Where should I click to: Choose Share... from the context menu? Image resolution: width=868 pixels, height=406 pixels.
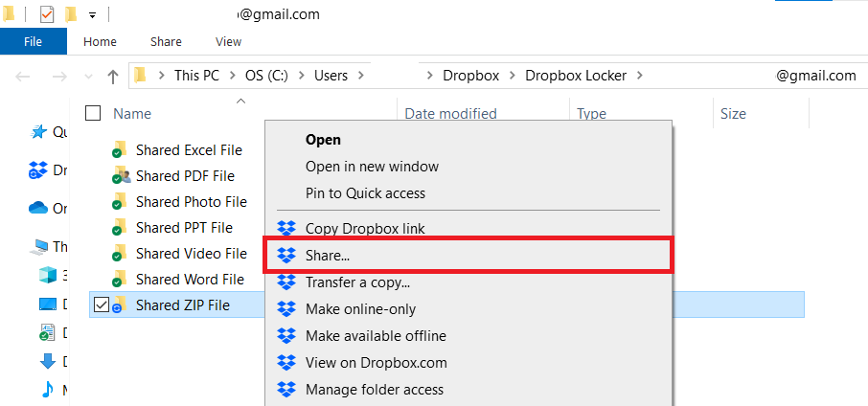coord(328,256)
